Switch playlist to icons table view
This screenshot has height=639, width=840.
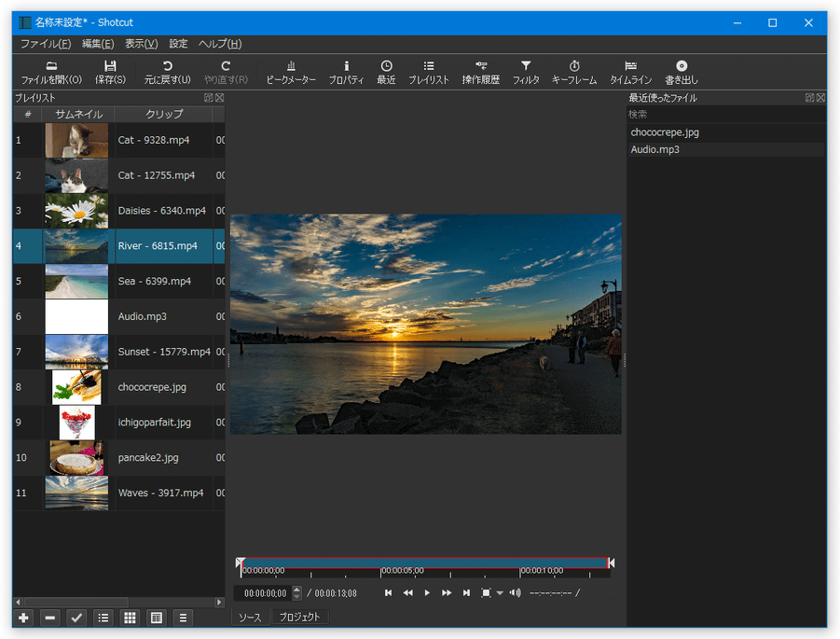(157, 618)
